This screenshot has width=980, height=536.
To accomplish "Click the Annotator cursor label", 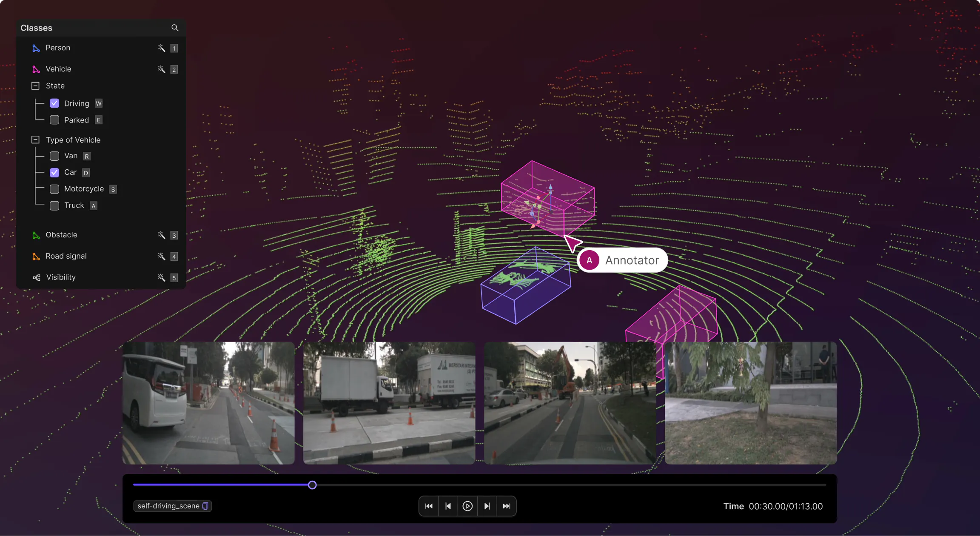I will (622, 260).
